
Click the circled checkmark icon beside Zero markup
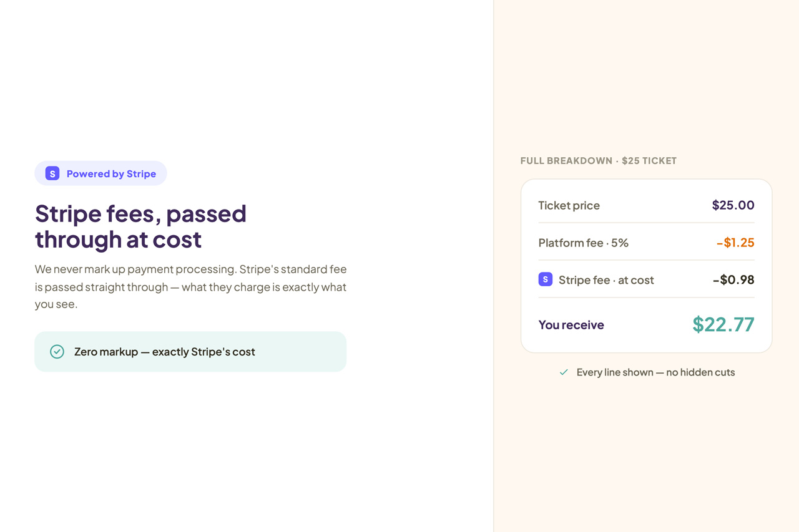point(57,352)
